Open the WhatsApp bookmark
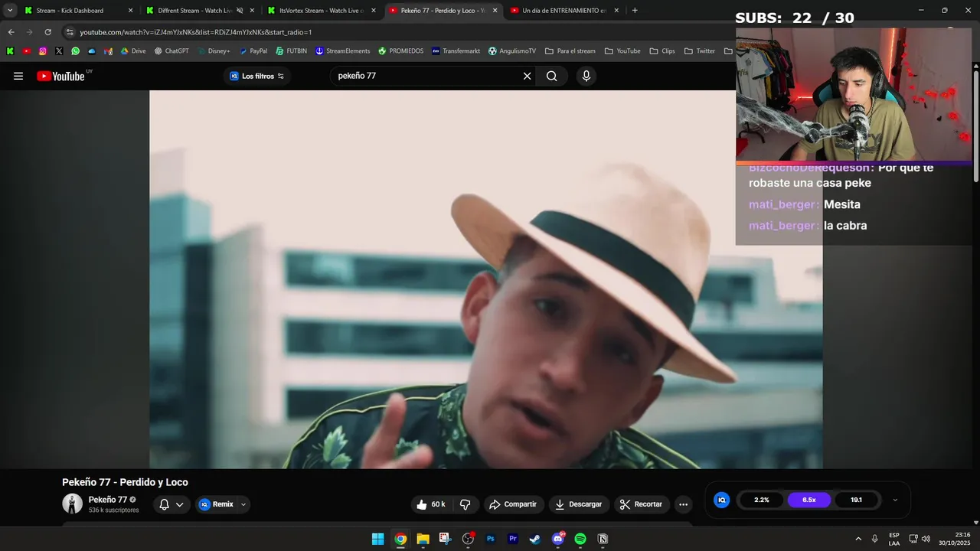The height and width of the screenshot is (551, 980). [75, 51]
